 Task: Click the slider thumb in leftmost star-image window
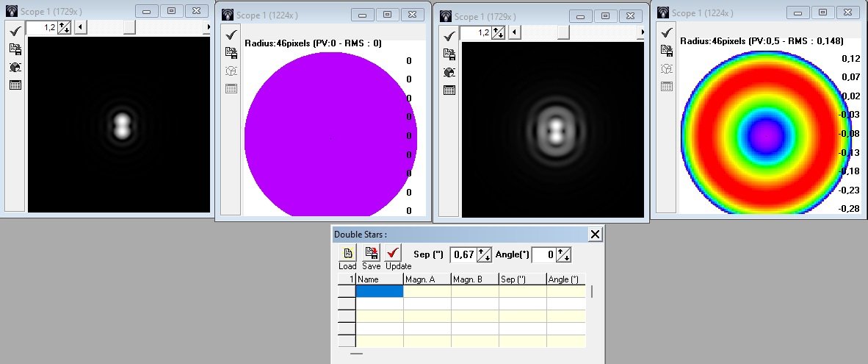129,26
